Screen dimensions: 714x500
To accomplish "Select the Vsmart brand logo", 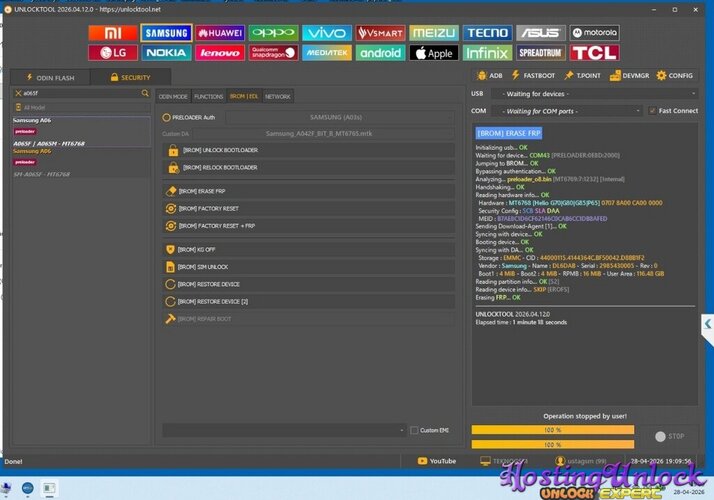I will pos(380,33).
